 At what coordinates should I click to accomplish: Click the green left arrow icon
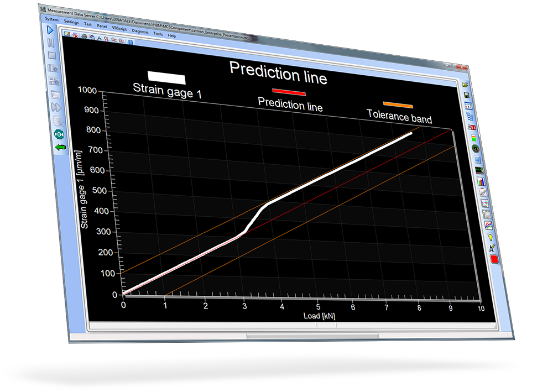pos(60,147)
